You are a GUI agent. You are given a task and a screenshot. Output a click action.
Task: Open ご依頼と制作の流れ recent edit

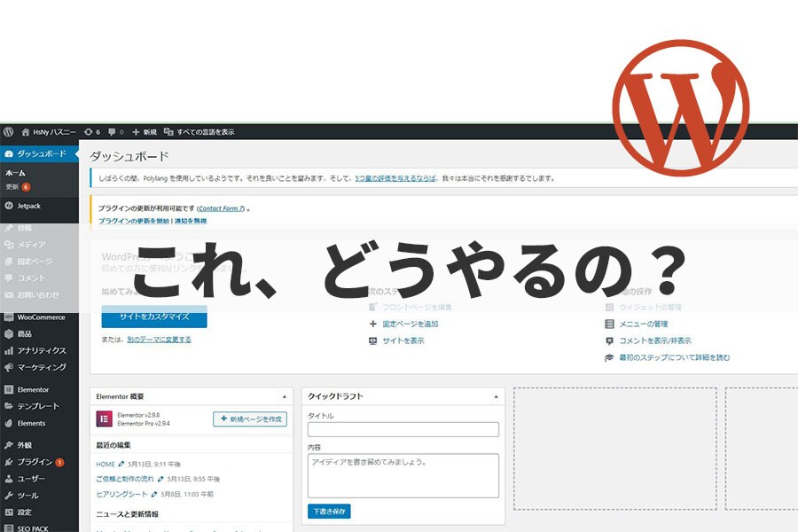click(x=125, y=479)
